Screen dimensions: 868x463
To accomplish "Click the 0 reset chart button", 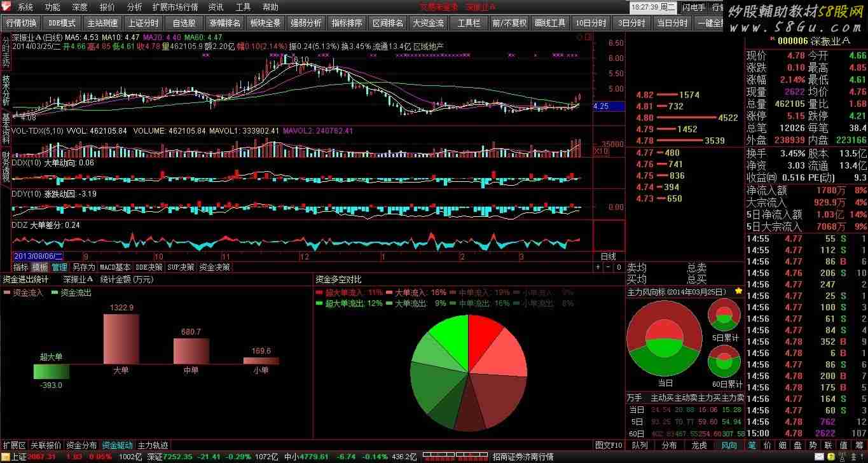I will click(x=618, y=267).
